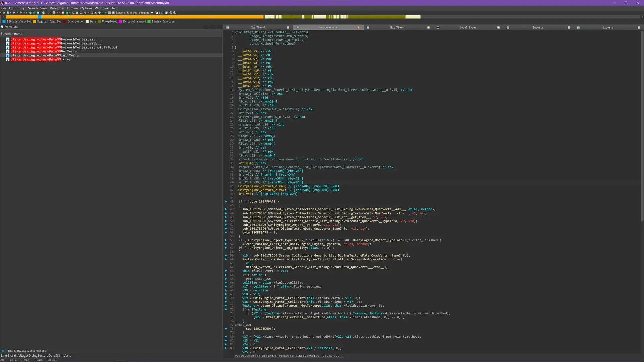Open back-navigation history dropdown arrow
Viewport: 644px width, 362px height.
(17, 13)
